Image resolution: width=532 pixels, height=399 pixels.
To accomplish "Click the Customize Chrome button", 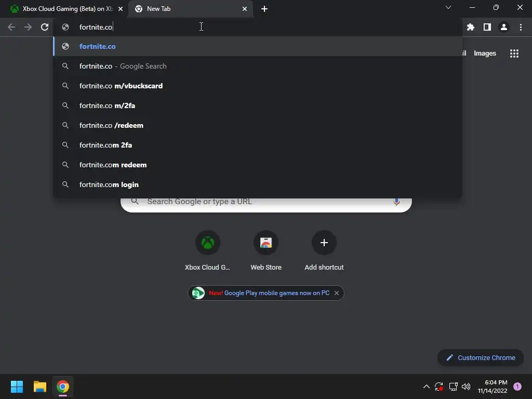I will (481, 357).
